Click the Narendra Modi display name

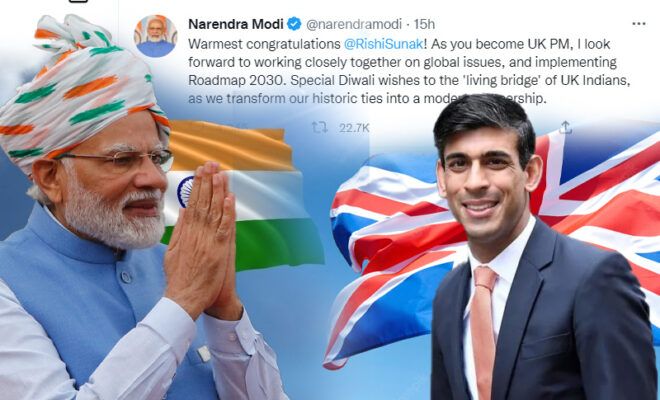tap(236, 24)
